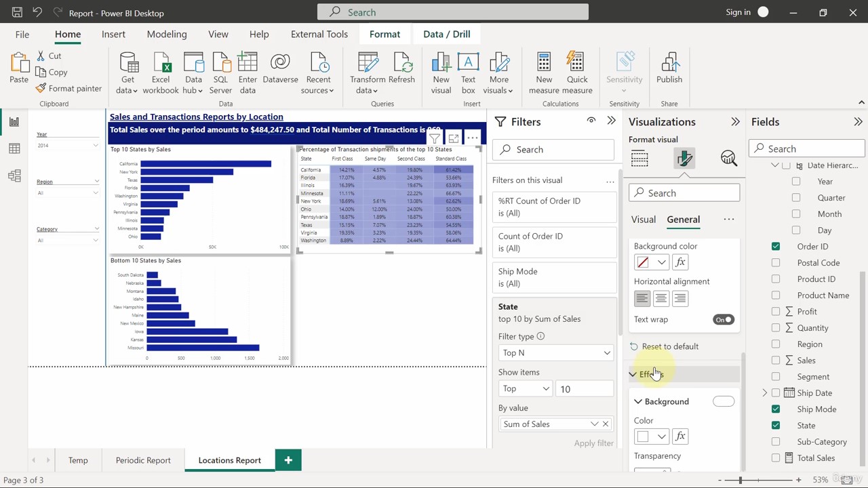Switch to the Visual format tab
868x488 pixels.
pos(644,220)
